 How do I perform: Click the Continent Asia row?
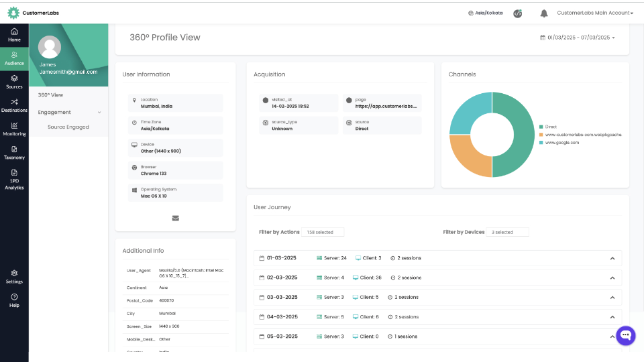[x=175, y=288]
